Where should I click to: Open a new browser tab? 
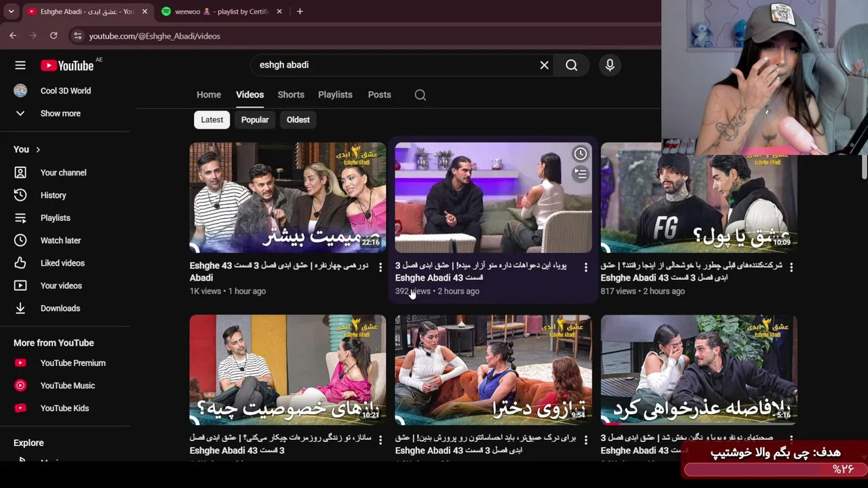[x=300, y=12]
